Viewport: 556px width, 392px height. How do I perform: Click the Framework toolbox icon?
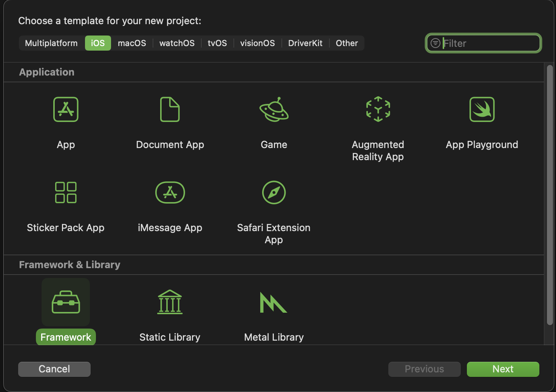click(66, 302)
